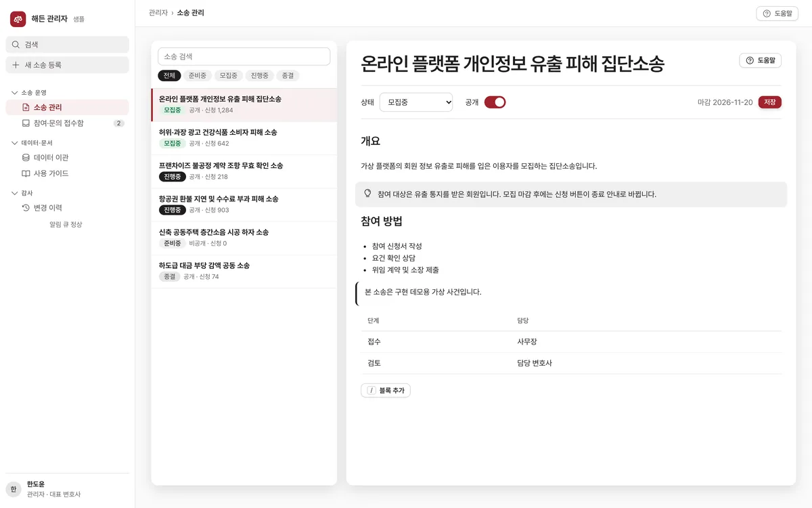Click the 저장 button

click(770, 102)
